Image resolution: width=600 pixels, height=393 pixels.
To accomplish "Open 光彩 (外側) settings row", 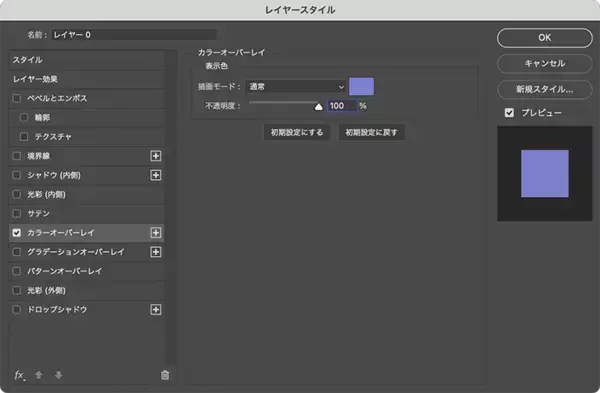I will pos(86,290).
